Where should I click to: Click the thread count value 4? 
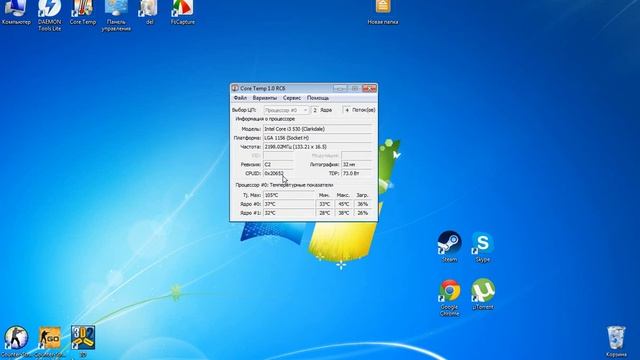347,110
